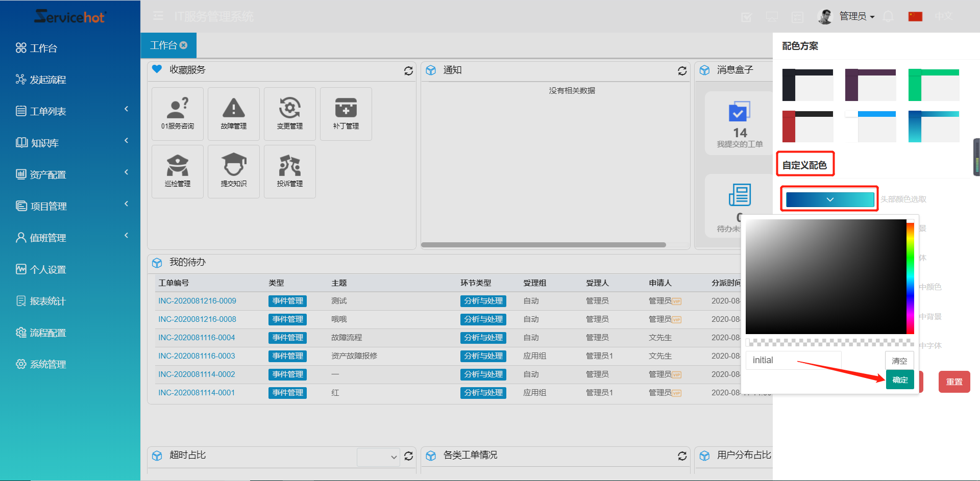Open the 故障管理 service icon
This screenshot has width=980, height=481.
click(233, 114)
